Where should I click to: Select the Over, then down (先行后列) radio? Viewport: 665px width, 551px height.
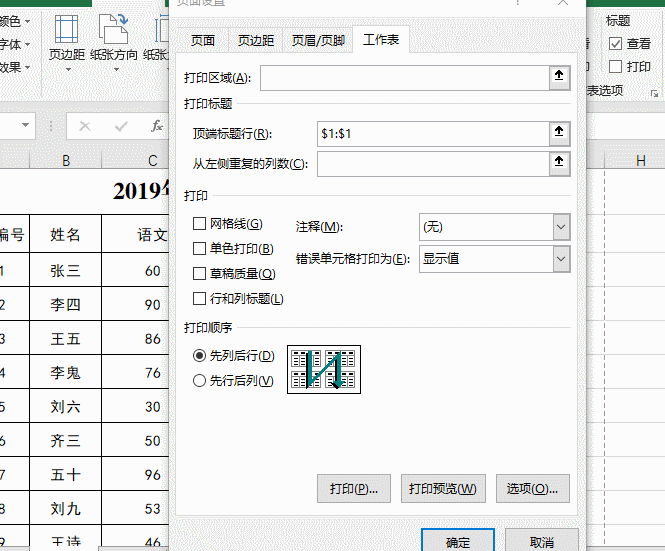tap(199, 380)
